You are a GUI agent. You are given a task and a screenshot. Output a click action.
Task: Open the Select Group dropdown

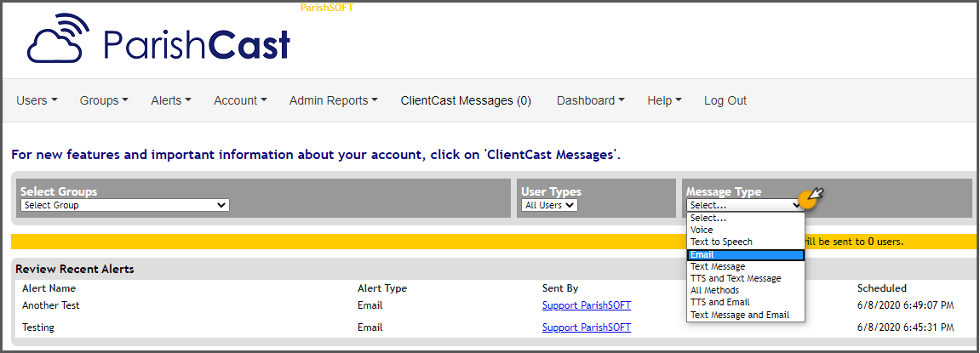click(125, 205)
